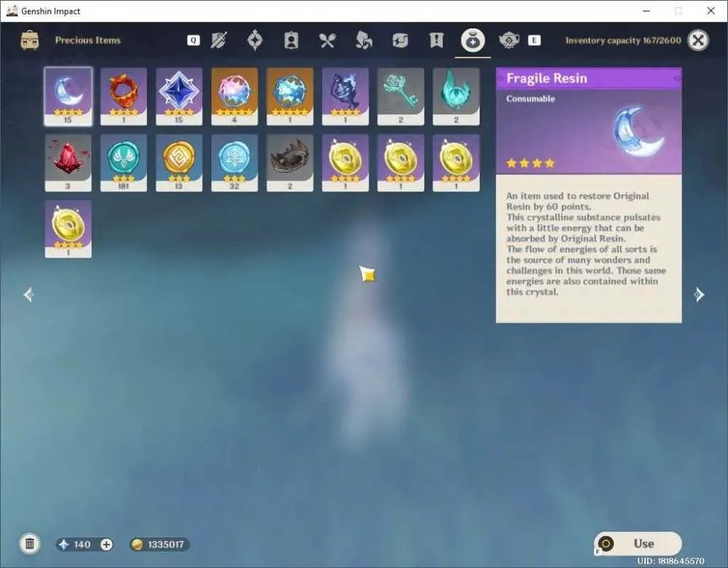Open the Weapons inventory tab

click(218, 40)
